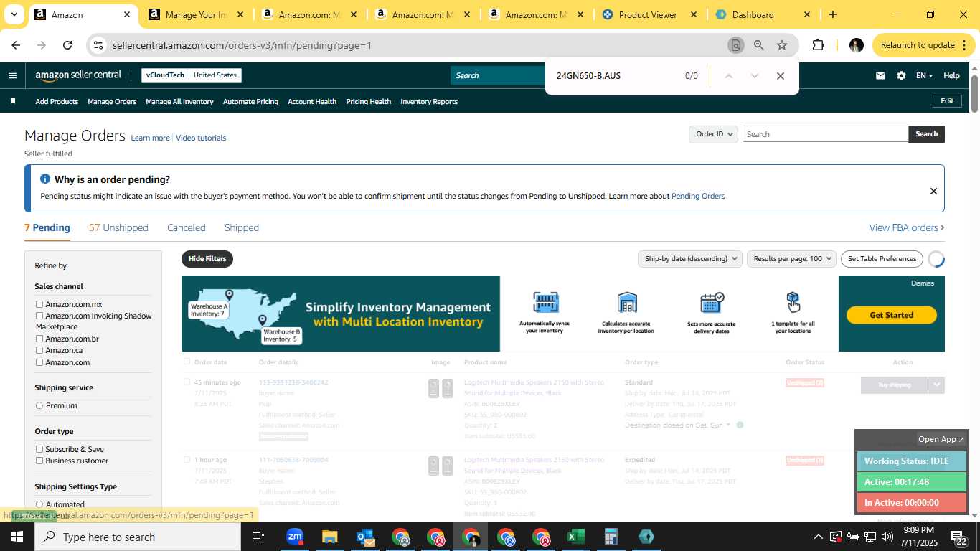Open Excel from the taskbar
The height and width of the screenshot is (551, 980).
tap(575, 537)
